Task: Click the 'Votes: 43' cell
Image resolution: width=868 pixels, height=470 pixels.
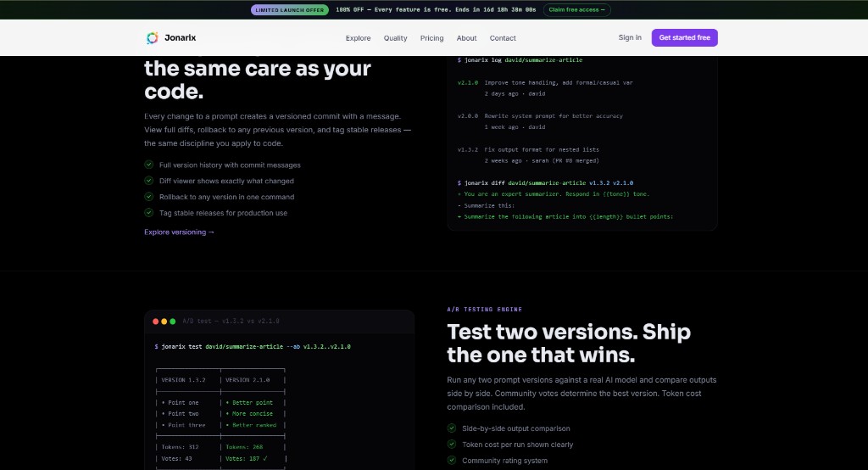Action: [x=176, y=458]
